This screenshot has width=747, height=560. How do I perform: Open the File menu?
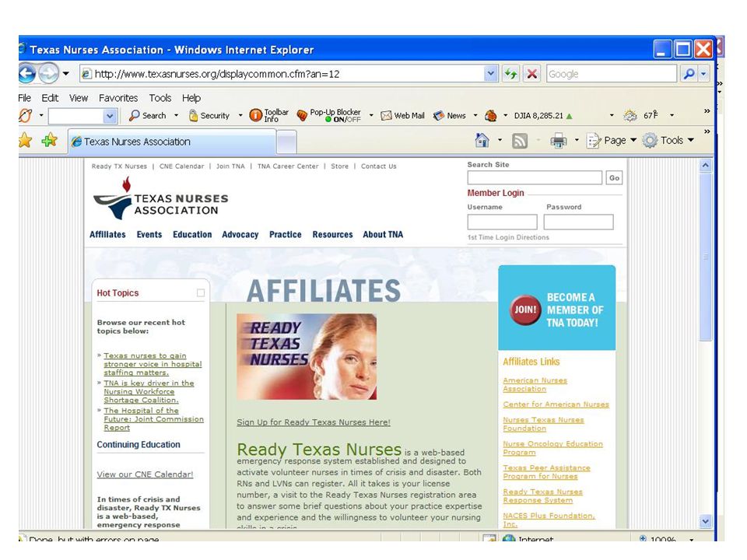click(x=24, y=98)
